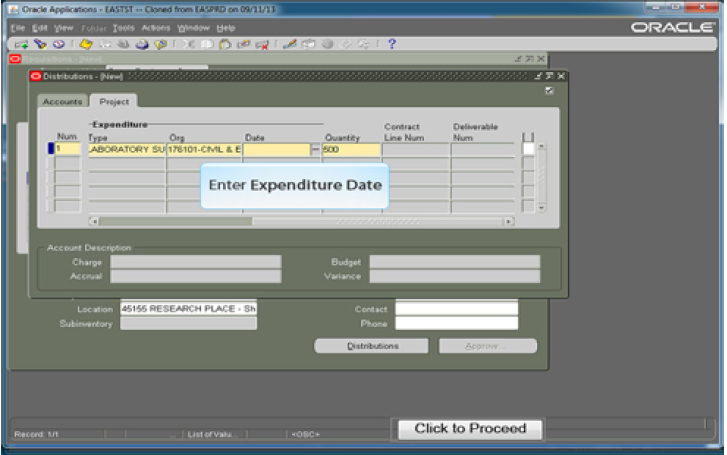Click the blue question mark Help icon
The width and height of the screenshot is (727, 455).
click(x=392, y=44)
